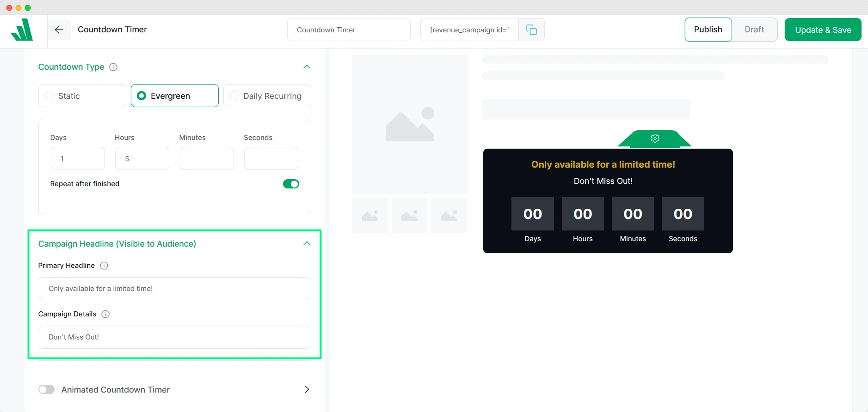Screen dimensions: 868x412
Task: Select the Static countdown type
Action: (x=82, y=96)
